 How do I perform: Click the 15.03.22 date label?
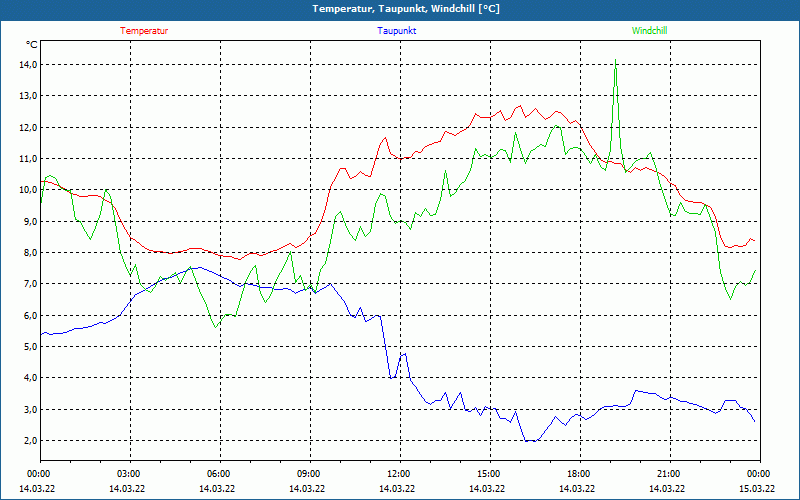click(x=757, y=488)
